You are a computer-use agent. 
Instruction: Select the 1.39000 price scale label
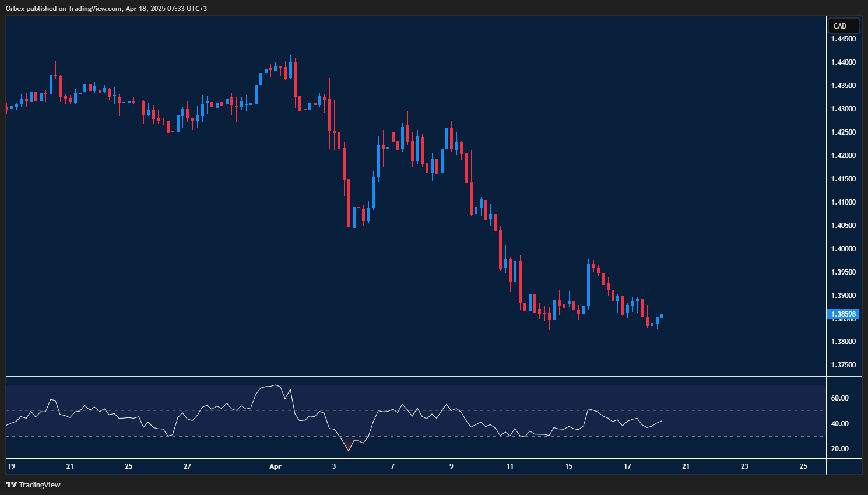pyautogui.click(x=844, y=296)
